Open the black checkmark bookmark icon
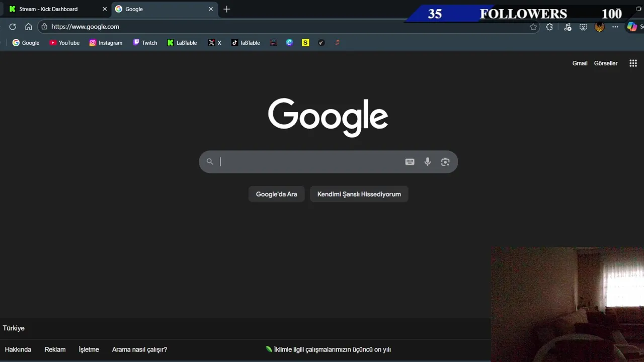Screen dimensions: 644x362 coord(321,43)
